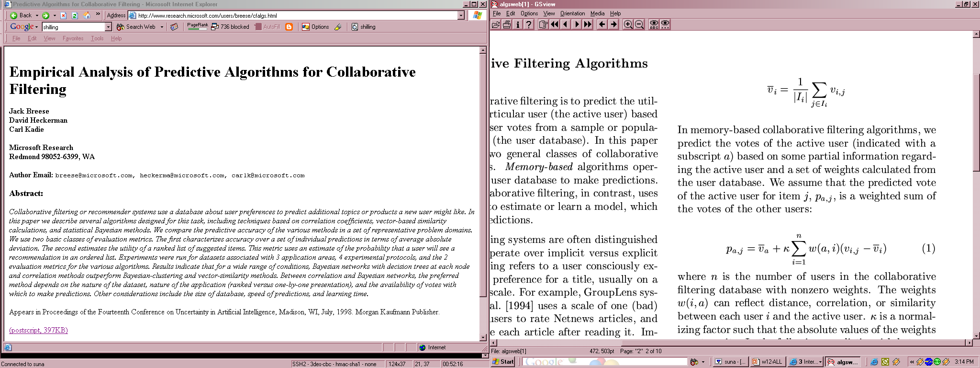The width and height of the screenshot is (980, 368).
Task: Open the postscript, 397KB link
Action: (x=38, y=330)
